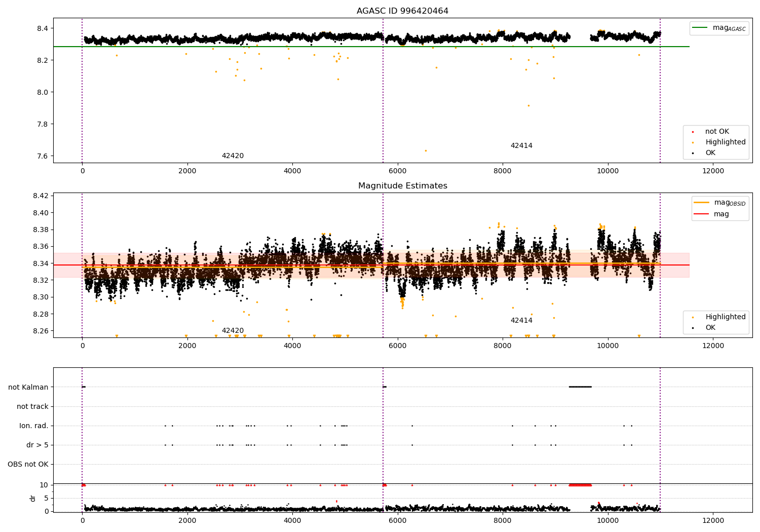Click the 'not track' row label
Screen dimensions: 760x532
pyautogui.click(x=32, y=406)
